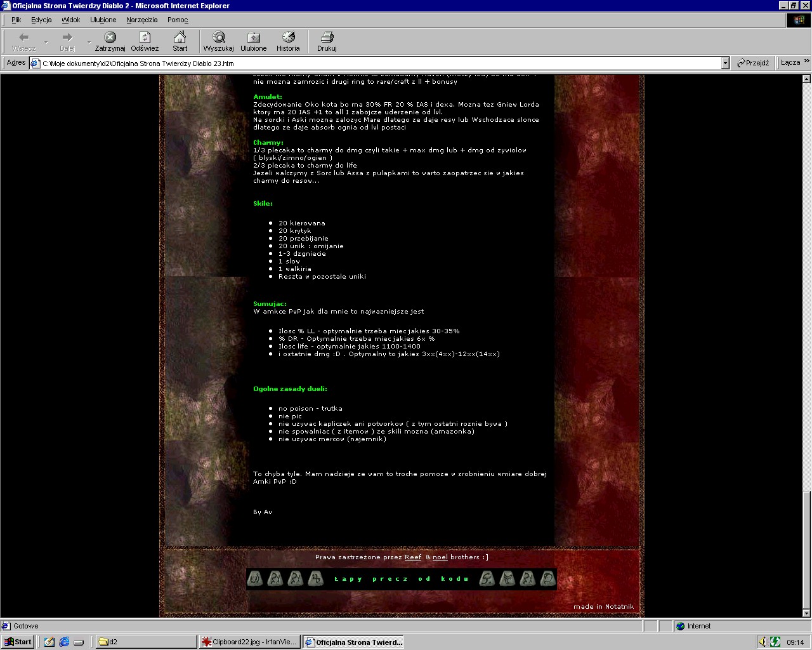Click the Przejdź go button
The width and height of the screenshot is (812, 650).
753,63
